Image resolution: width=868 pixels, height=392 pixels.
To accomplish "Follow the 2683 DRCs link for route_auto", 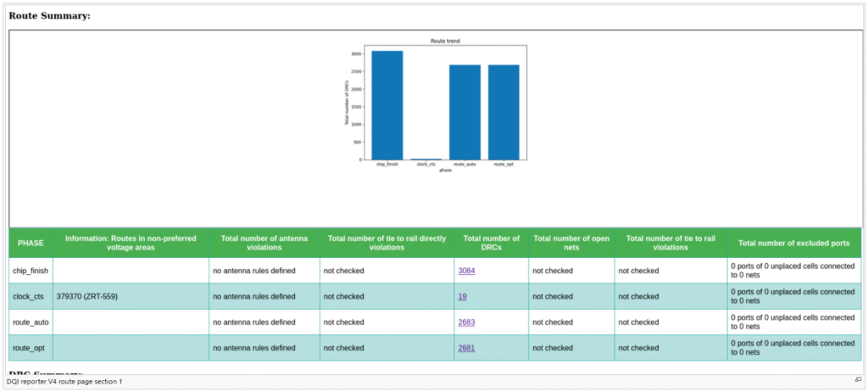I will tap(466, 322).
